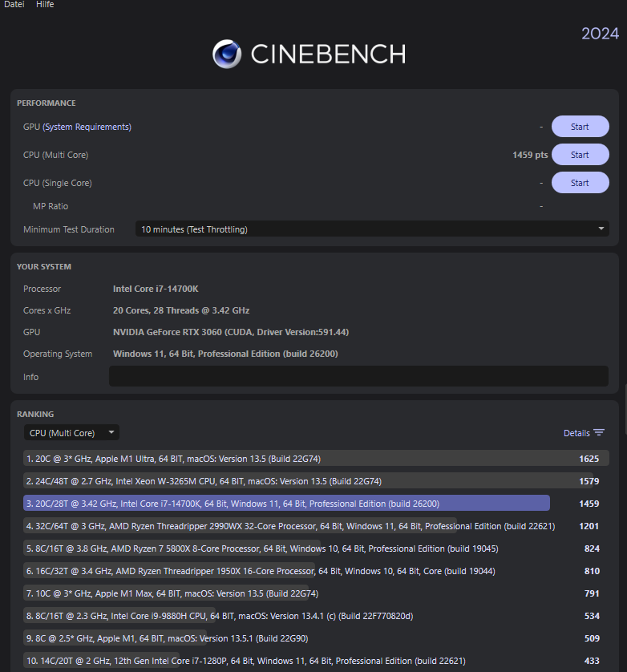Viewport: 627px width, 672px height.
Task: Select the AMD Ryzen 7 5800X ranking row
Action: coord(316,549)
